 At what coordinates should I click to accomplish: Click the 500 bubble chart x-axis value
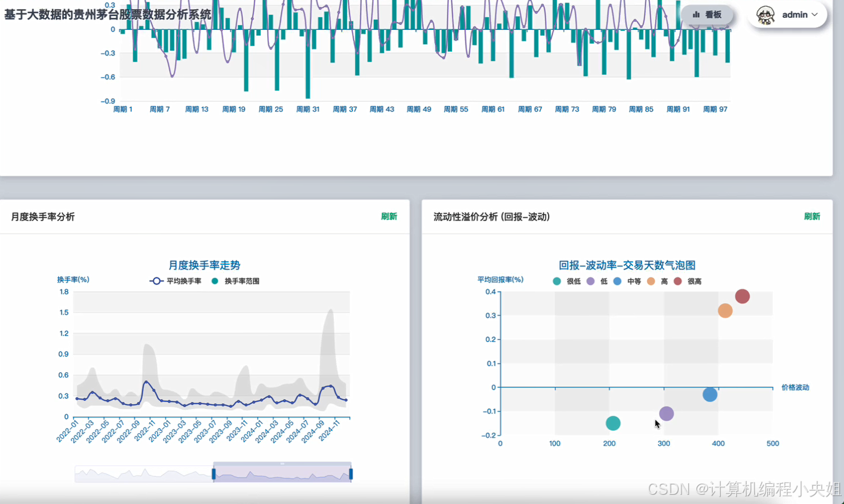point(773,444)
